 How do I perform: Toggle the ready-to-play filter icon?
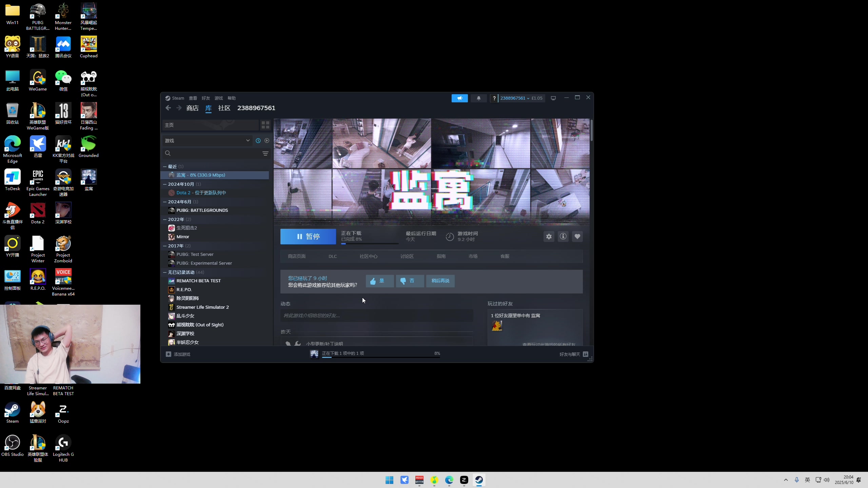point(267,141)
